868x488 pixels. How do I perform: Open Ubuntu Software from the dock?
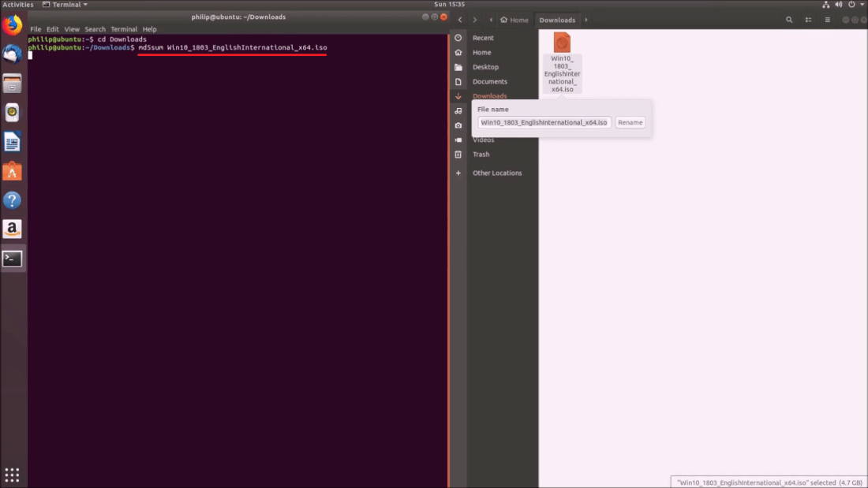pos(12,171)
